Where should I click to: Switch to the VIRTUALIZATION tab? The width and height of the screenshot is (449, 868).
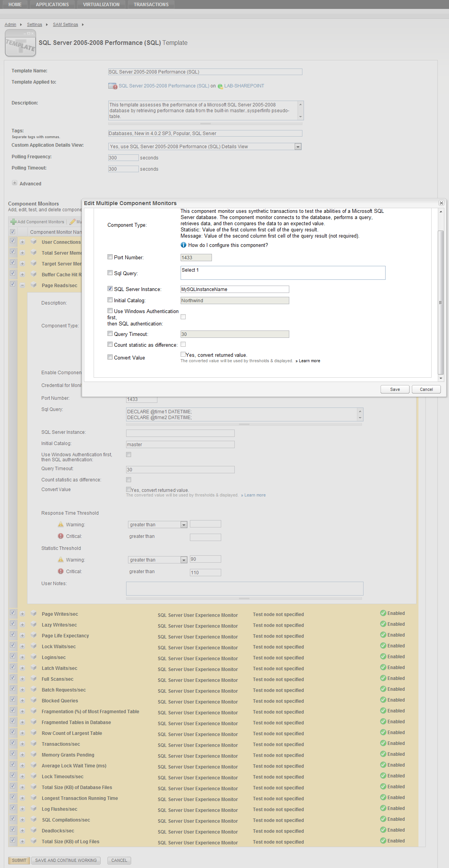[101, 5]
